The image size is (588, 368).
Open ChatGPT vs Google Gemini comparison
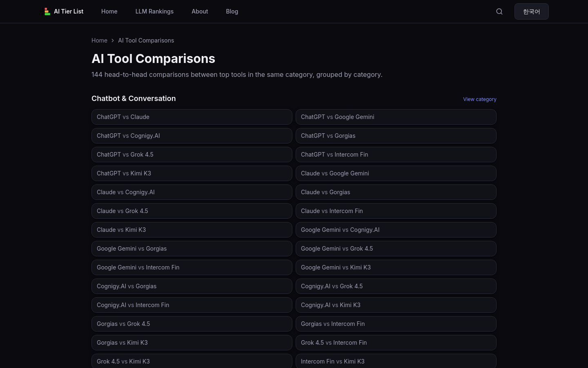click(396, 117)
